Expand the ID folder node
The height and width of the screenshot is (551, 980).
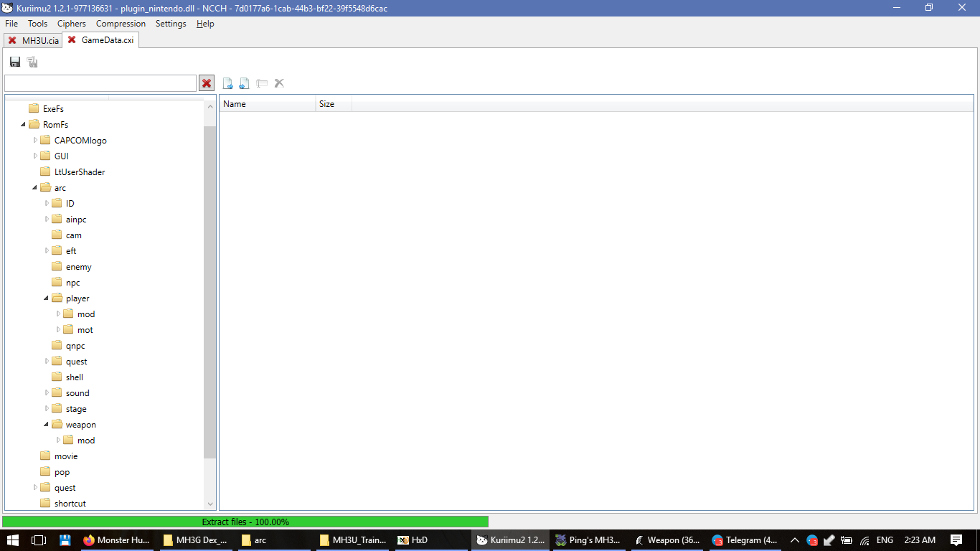[47, 204]
